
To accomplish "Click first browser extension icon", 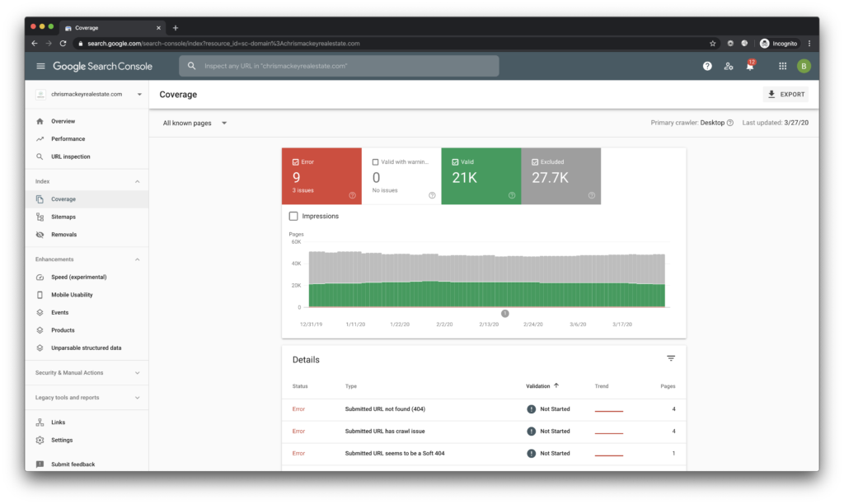I will (x=730, y=44).
